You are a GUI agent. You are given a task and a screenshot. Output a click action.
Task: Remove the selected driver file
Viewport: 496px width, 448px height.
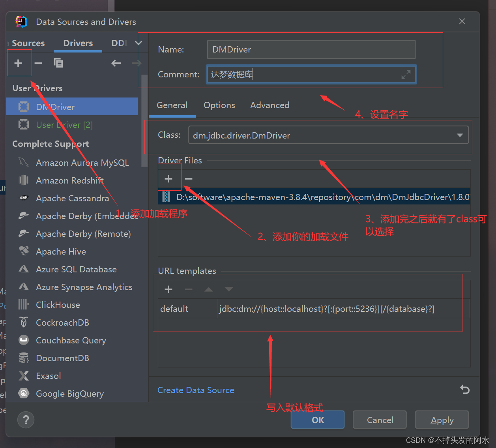(x=189, y=179)
